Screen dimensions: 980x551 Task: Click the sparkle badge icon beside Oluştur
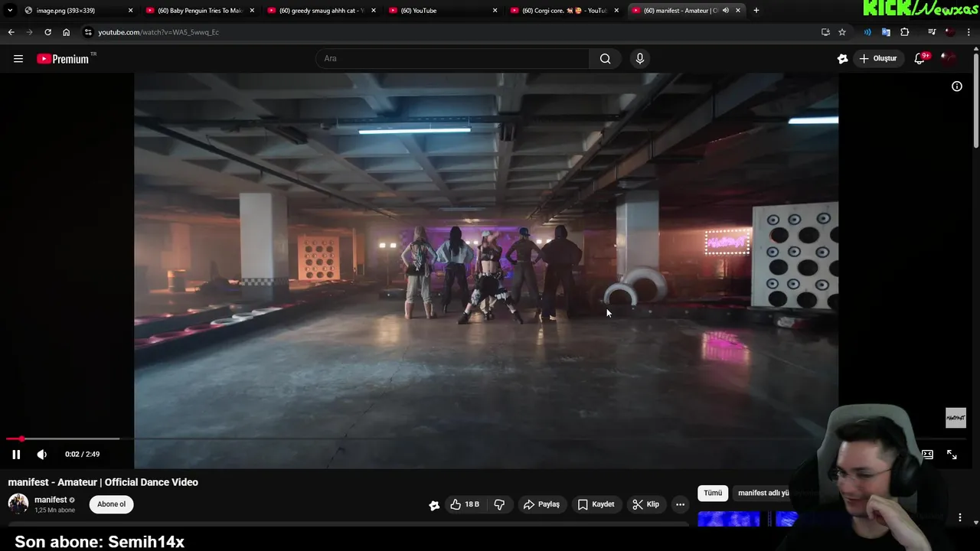tap(843, 59)
